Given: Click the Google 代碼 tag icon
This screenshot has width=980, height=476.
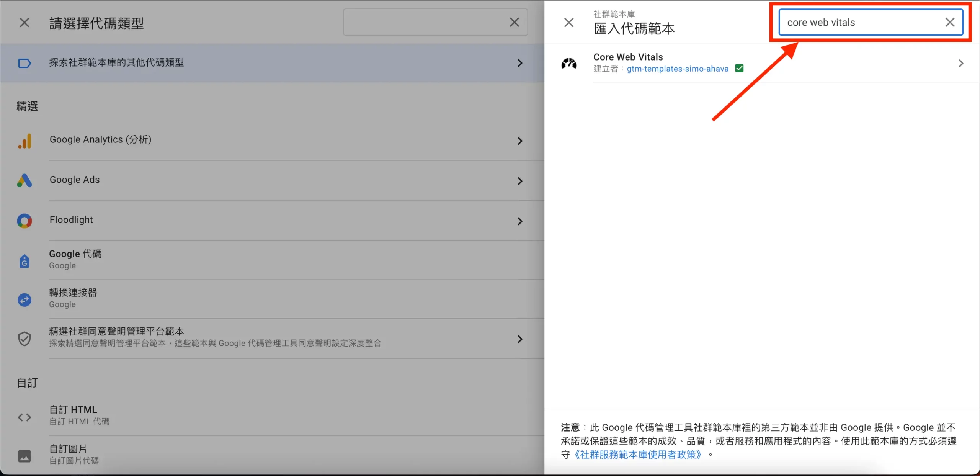Looking at the screenshot, I should [x=24, y=261].
